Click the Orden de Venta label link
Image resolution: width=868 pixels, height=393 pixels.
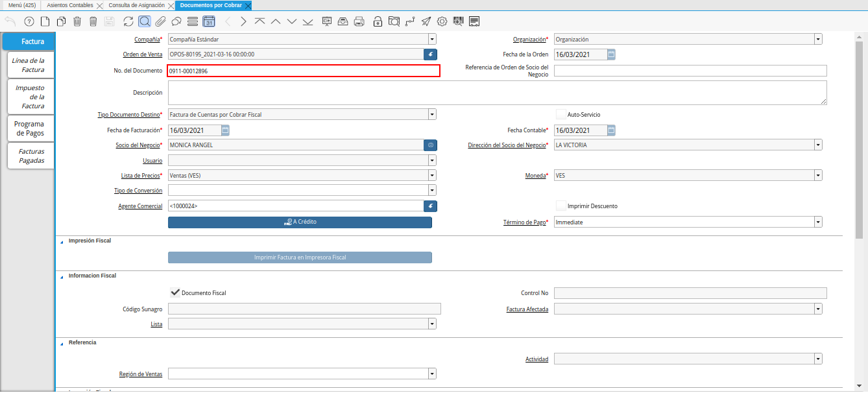pos(143,54)
